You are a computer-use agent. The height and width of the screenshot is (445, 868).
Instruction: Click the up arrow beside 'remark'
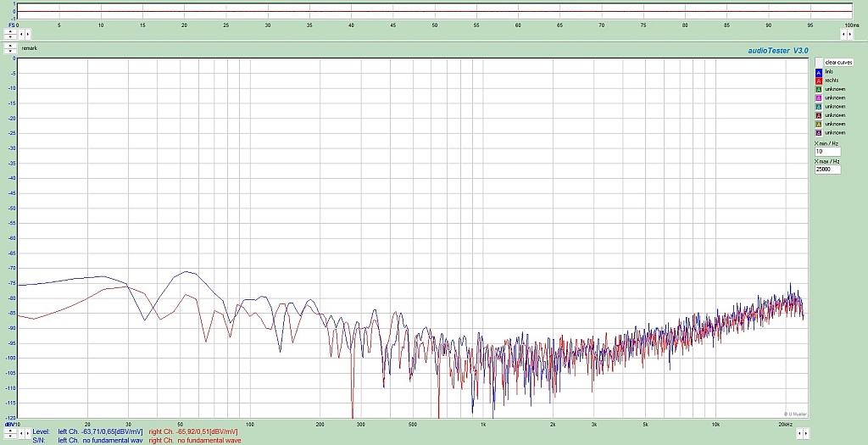(x=10, y=46)
